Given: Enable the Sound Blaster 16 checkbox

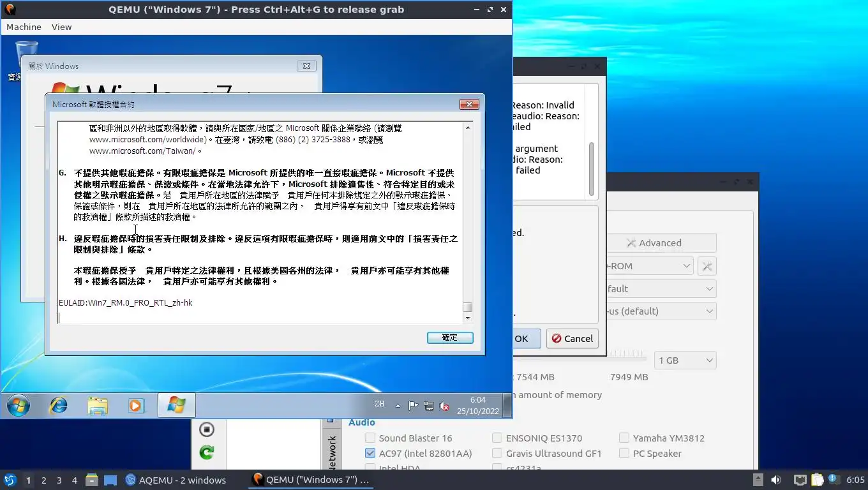Looking at the screenshot, I should tap(370, 438).
